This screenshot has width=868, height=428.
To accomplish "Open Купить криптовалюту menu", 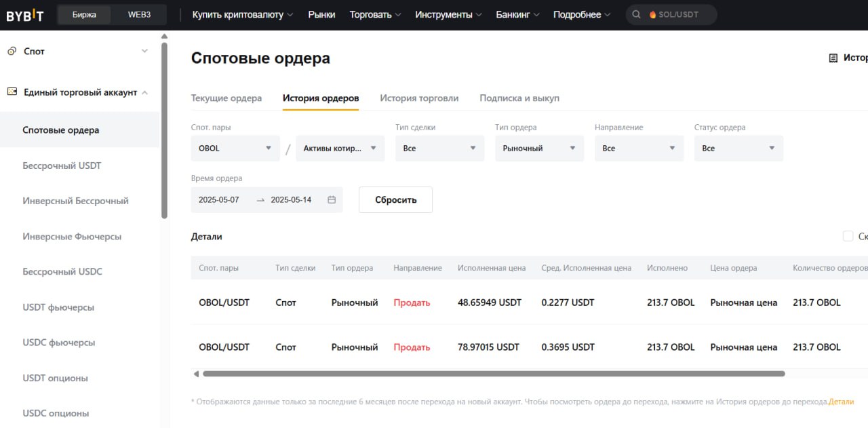I will point(243,14).
